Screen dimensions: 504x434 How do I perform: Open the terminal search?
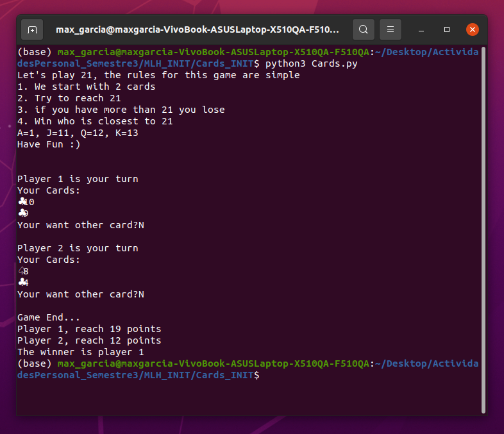pyautogui.click(x=363, y=29)
